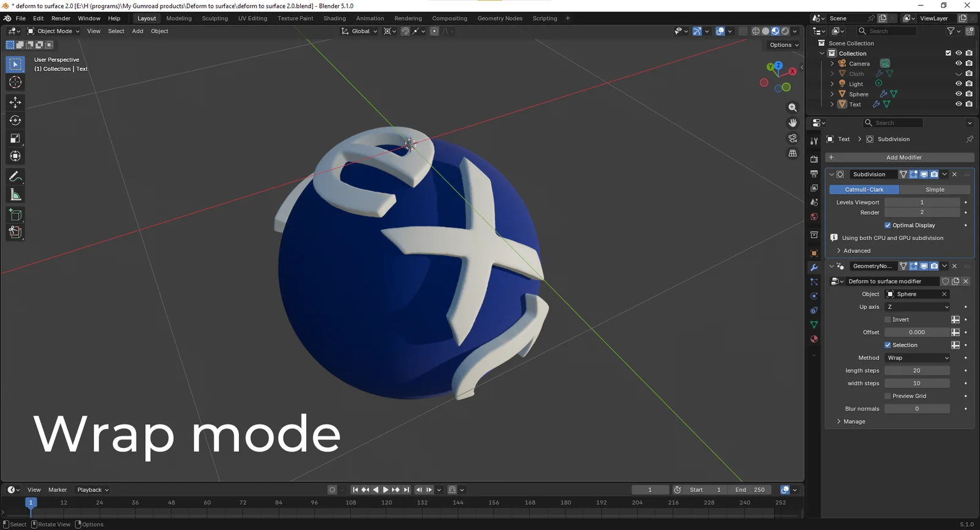Open the Render menu

tap(61, 18)
